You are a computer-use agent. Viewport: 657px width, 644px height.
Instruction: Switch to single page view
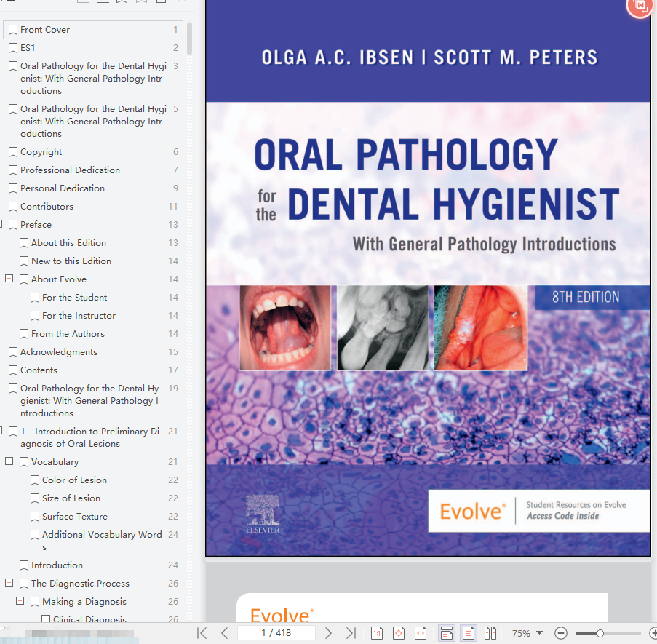click(468, 633)
